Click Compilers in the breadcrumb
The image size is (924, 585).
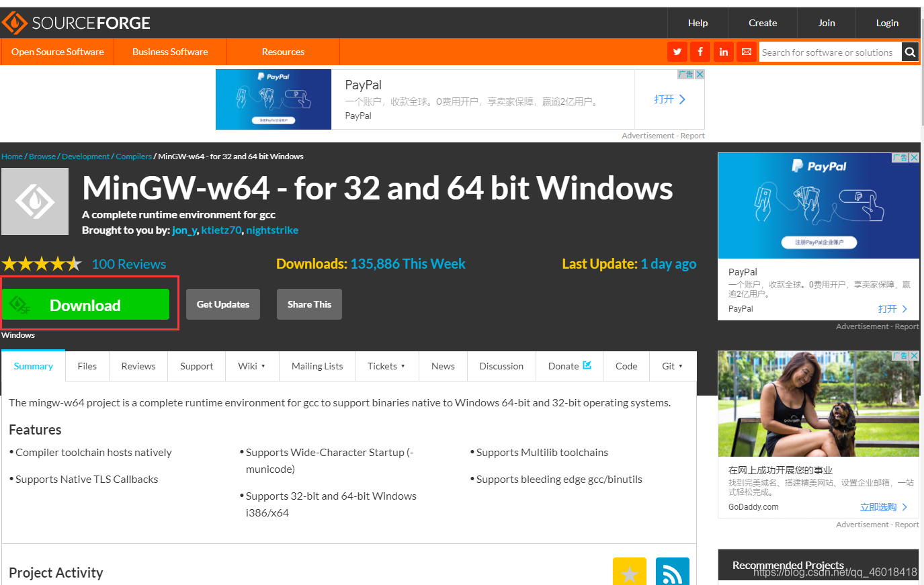point(134,156)
